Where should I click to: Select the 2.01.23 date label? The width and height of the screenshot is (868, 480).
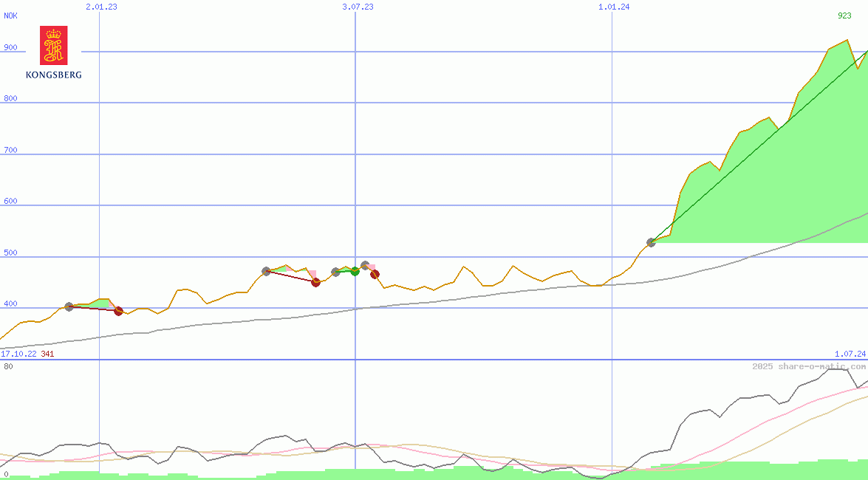[101, 7]
